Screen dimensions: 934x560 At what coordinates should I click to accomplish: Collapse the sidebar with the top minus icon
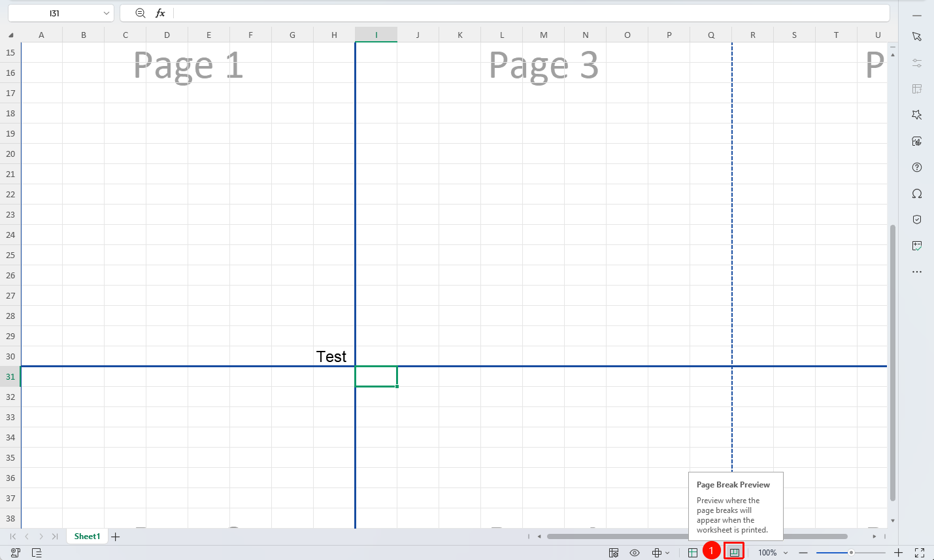[917, 14]
